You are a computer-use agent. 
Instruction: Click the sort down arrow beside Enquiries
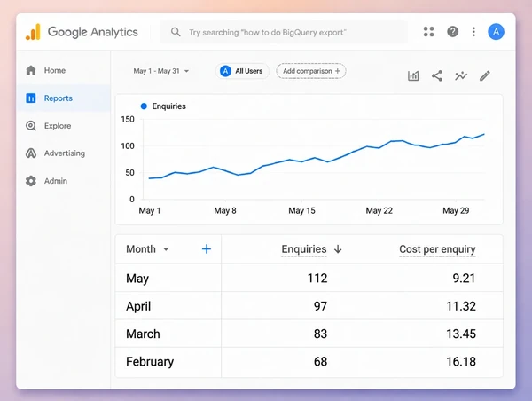338,249
